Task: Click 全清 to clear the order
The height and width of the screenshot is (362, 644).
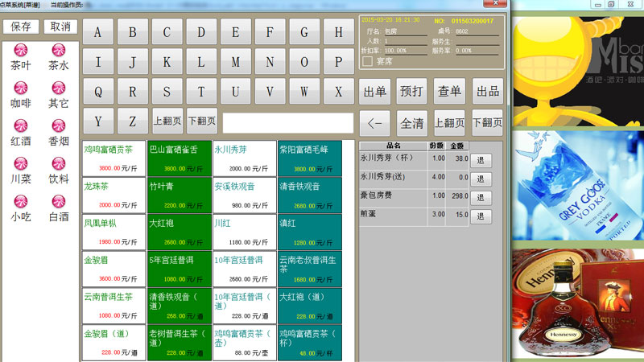Action: (412, 123)
